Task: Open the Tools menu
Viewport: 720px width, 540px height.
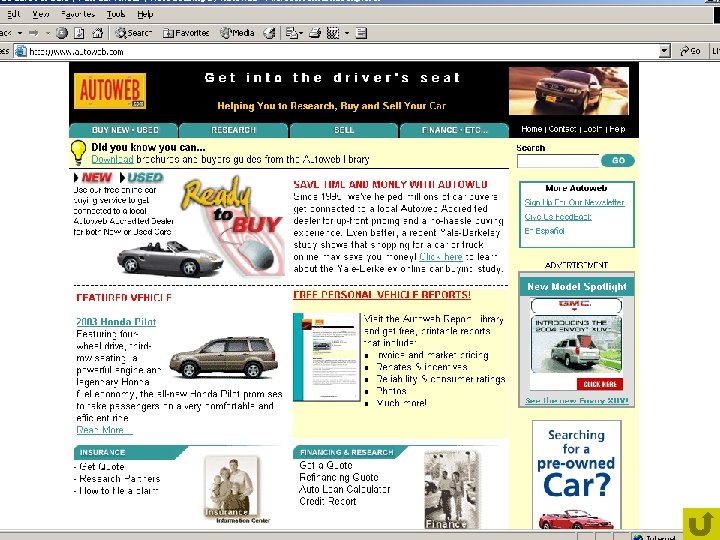Action: coord(116,14)
